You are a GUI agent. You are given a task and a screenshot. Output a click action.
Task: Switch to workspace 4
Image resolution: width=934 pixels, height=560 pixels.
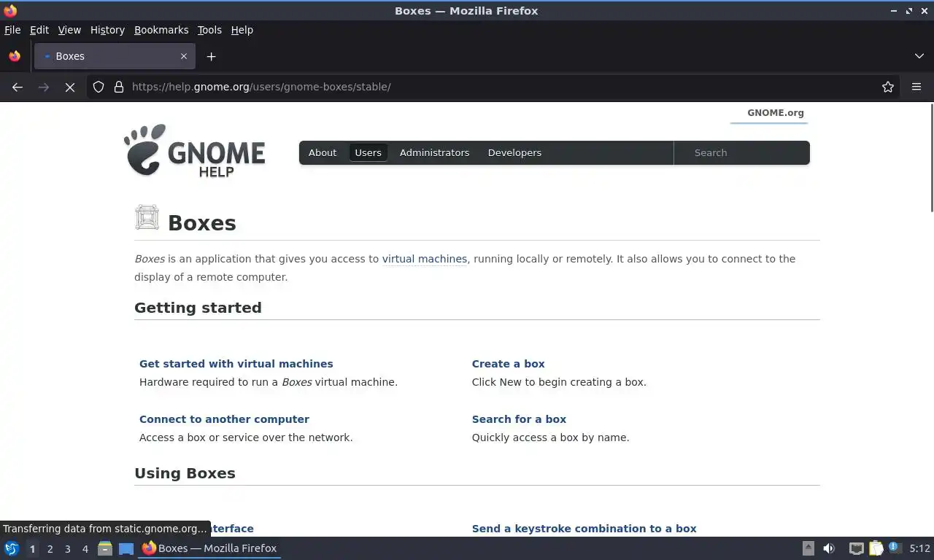click(x=85, y=549)
